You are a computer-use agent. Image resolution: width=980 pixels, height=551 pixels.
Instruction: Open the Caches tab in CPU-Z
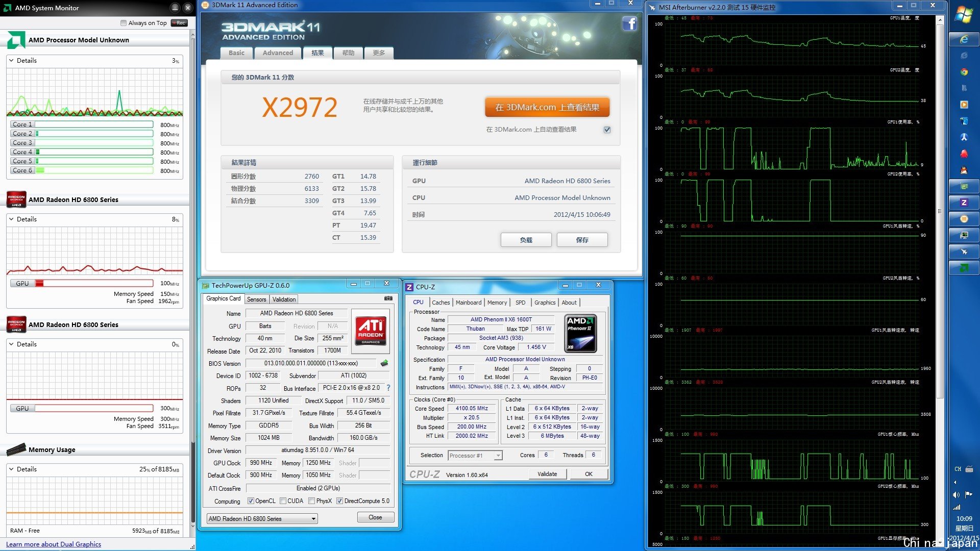pyautogui.click(x=441, y=303)
